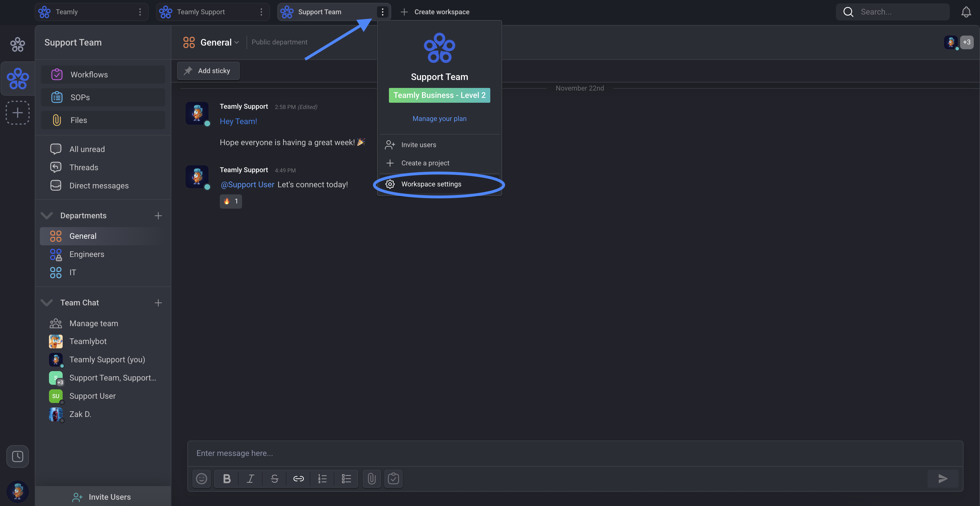980x506 pixels.
Task: Click the task checklist icon in composer
Action: [393, 479]
